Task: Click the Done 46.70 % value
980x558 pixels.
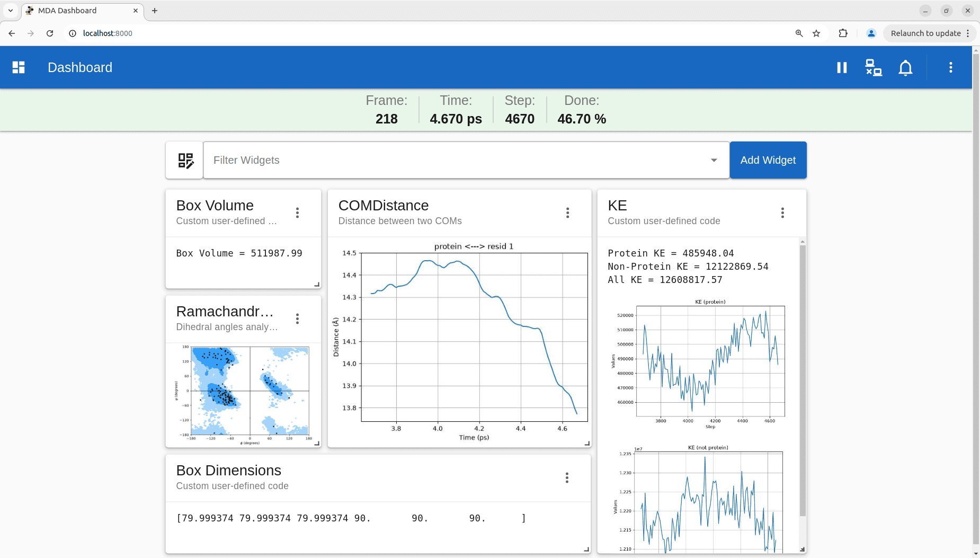Action: (x=582, y=119)
